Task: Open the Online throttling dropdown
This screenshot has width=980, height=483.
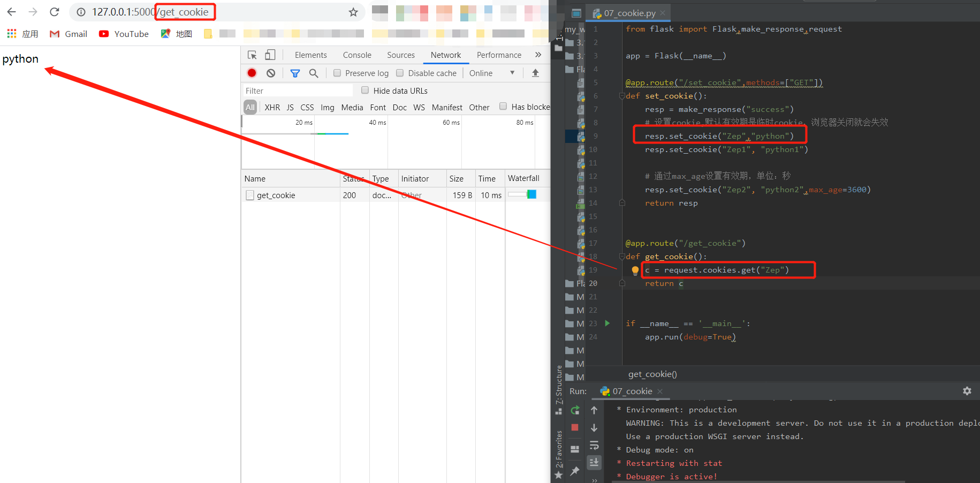Action: pos(492,73)
